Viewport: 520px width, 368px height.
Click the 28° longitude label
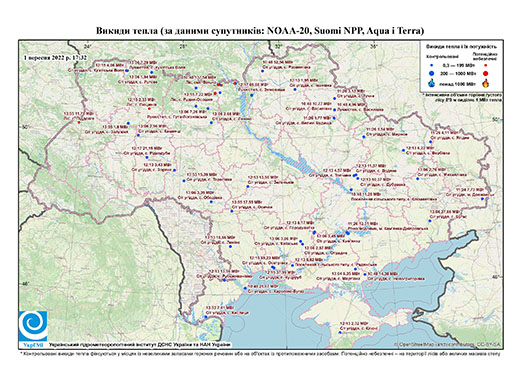[x=182, y=46]
